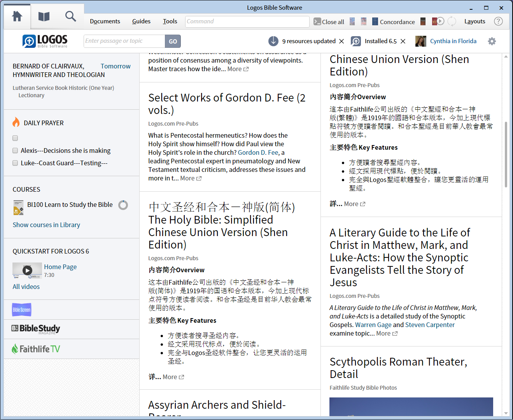Open the Layouts menu

pos(475,21)
